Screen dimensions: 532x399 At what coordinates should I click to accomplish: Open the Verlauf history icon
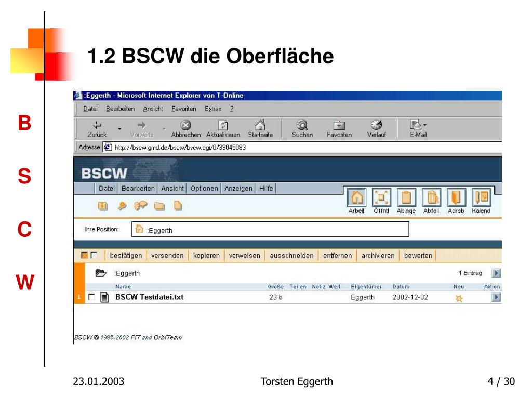pos(376,125)
